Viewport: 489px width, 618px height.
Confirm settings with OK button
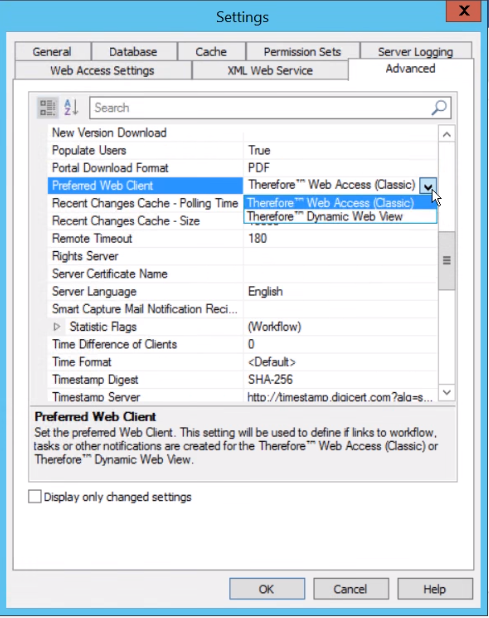[x=267, y=589]
